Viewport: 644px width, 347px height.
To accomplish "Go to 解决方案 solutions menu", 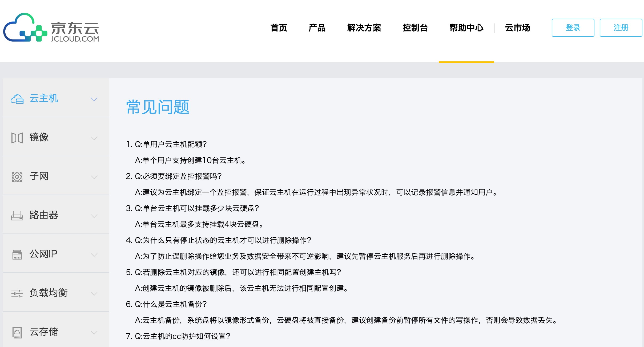I will coord(364,28).
